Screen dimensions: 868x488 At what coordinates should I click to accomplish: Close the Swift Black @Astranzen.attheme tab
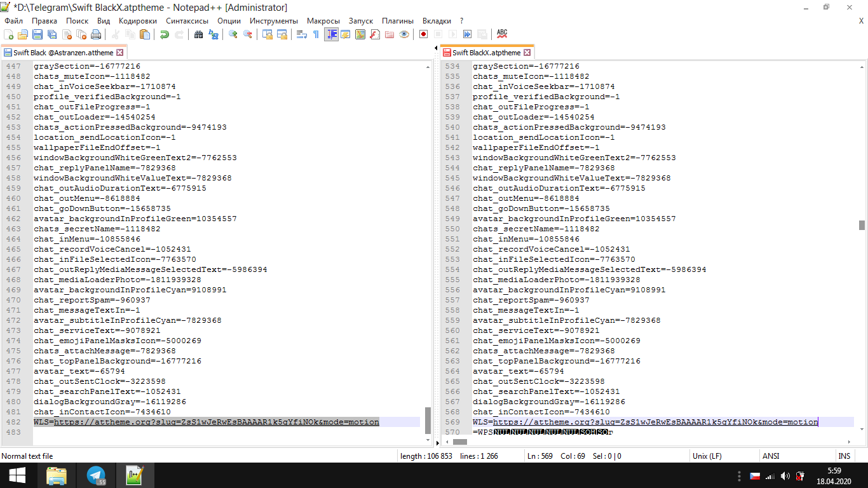tap(120, 53)
